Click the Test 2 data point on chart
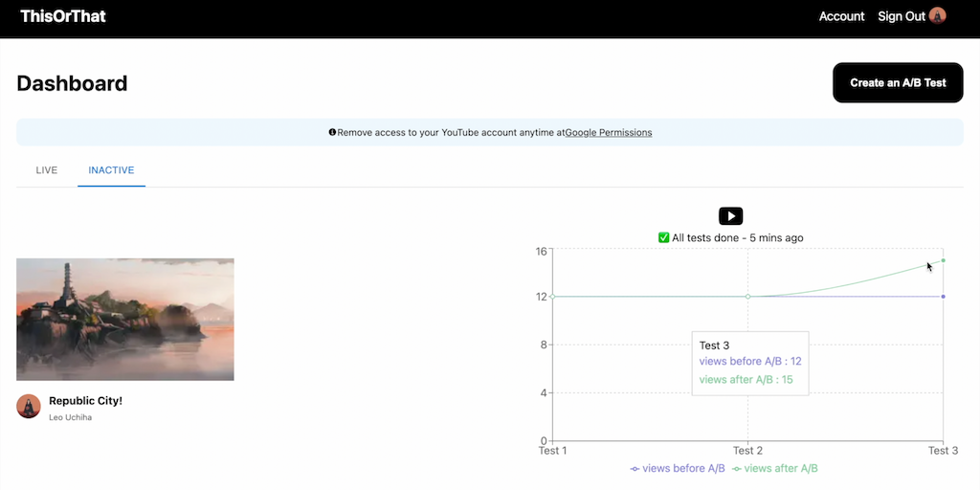Screen dimensions: 980x490 [x=747, y=297]
